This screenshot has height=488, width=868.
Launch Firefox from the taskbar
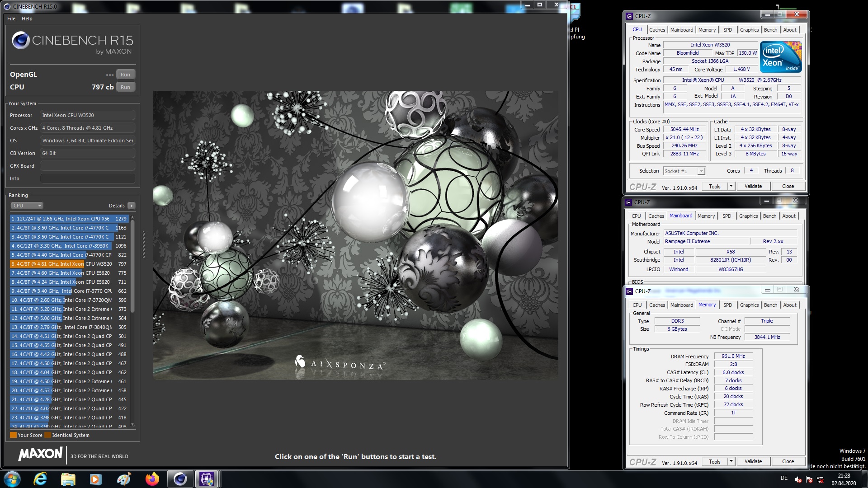152,479
